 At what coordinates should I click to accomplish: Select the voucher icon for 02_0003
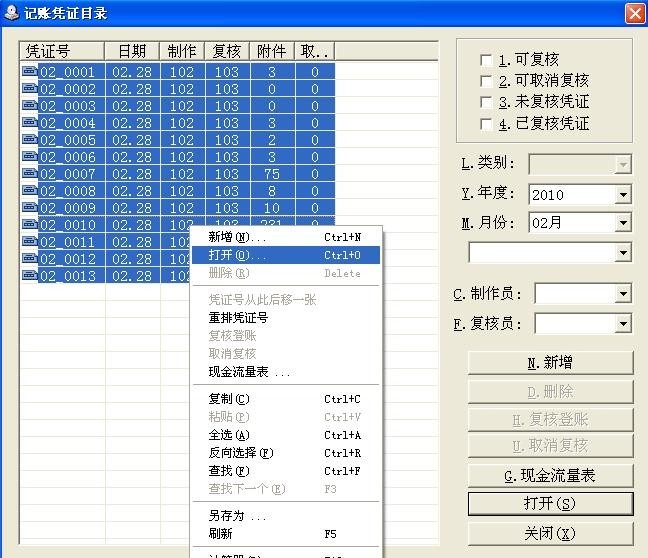click(x=29, y=106)
